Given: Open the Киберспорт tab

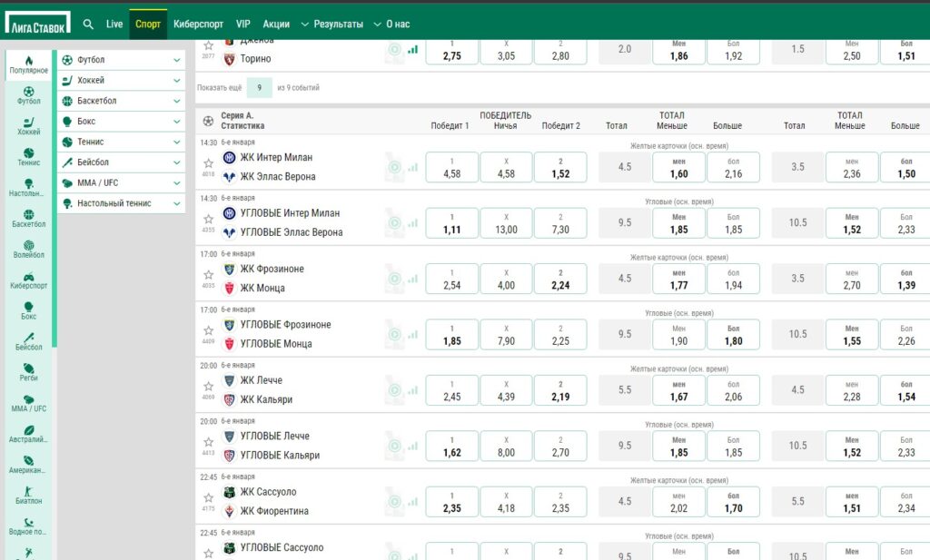Looking at the screenshot, I should click(x=198, y=25).
